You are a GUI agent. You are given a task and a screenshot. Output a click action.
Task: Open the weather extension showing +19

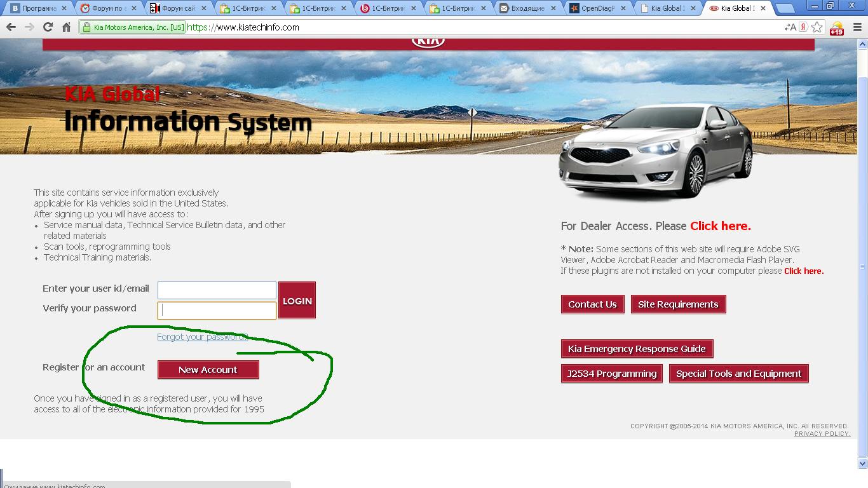(837, 28)
